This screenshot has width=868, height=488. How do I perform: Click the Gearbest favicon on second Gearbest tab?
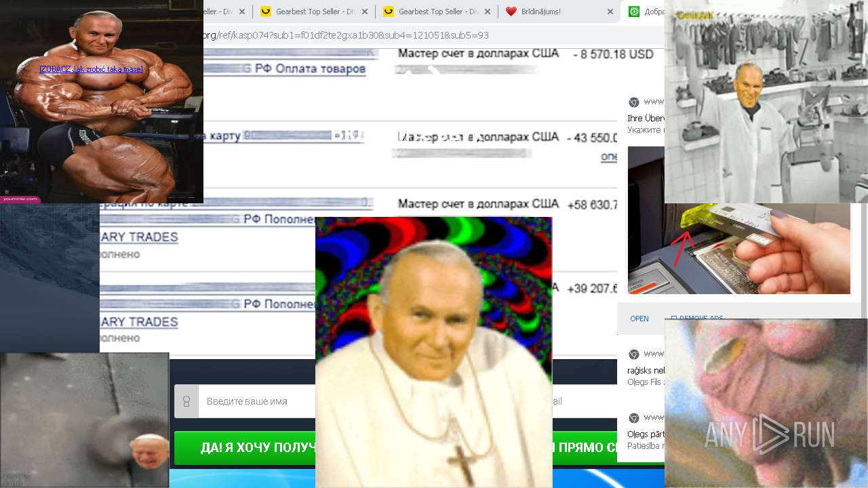(x=389, y=12)
